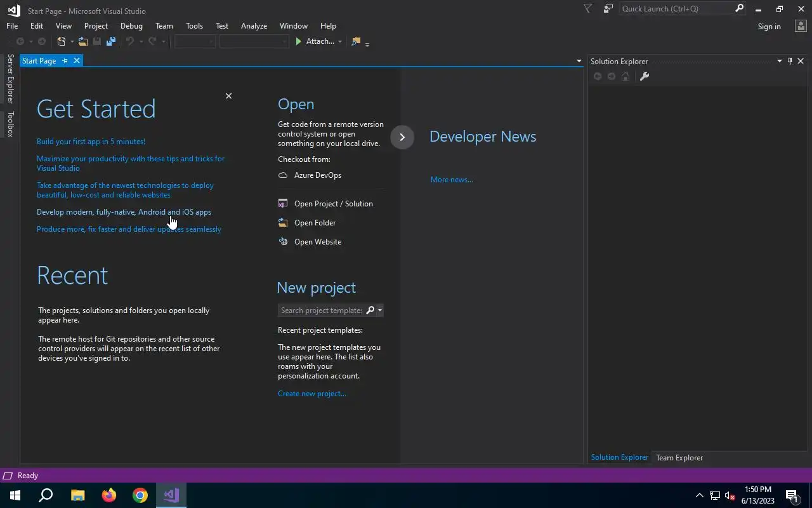The height and width of the screenshot is (508, 812).
Task: Switch to the Team Explorer tab
Action: [x=679, y=458]
